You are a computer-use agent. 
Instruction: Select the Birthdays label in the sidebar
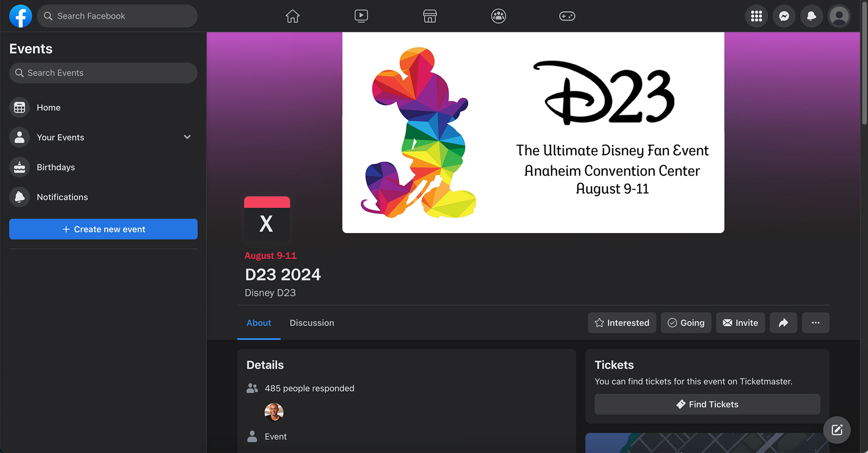coord(56,167)
